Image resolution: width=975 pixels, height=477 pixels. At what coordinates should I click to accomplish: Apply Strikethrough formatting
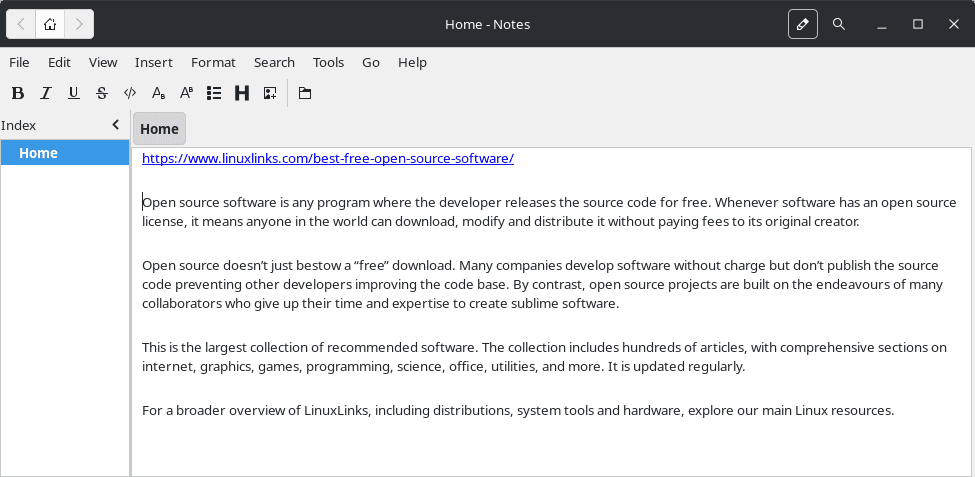pyautogui.click(x=102, y=93)
